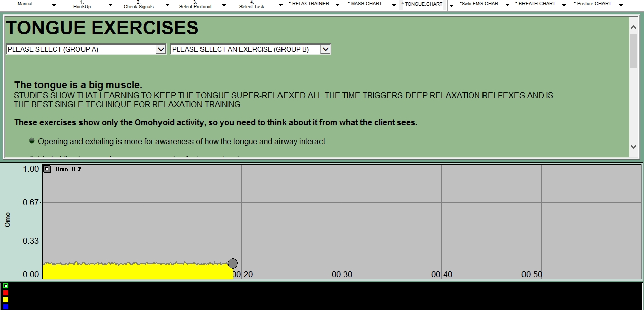Click the yellow square in bottom panel

(6, 300)
